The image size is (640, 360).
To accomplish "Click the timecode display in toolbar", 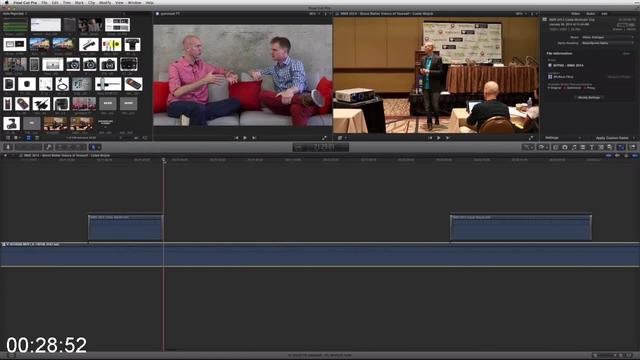I will point(321,147).
